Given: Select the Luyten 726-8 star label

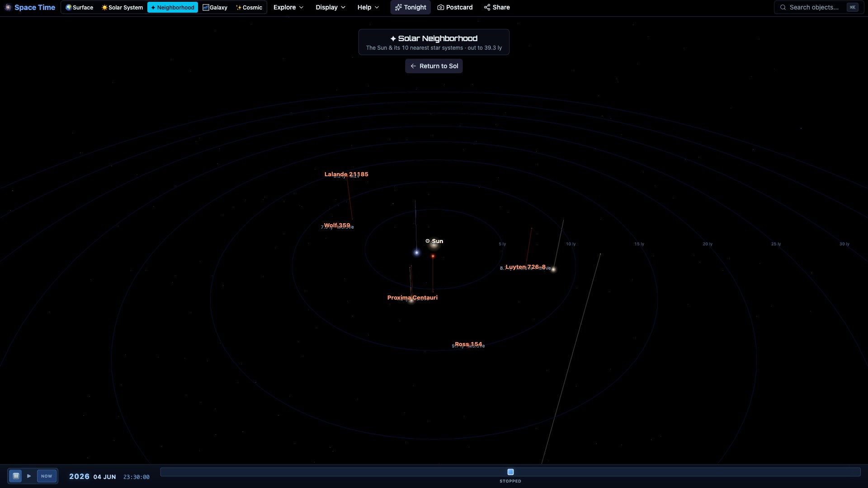Looking at the screenshot, I should click(525, 267).
